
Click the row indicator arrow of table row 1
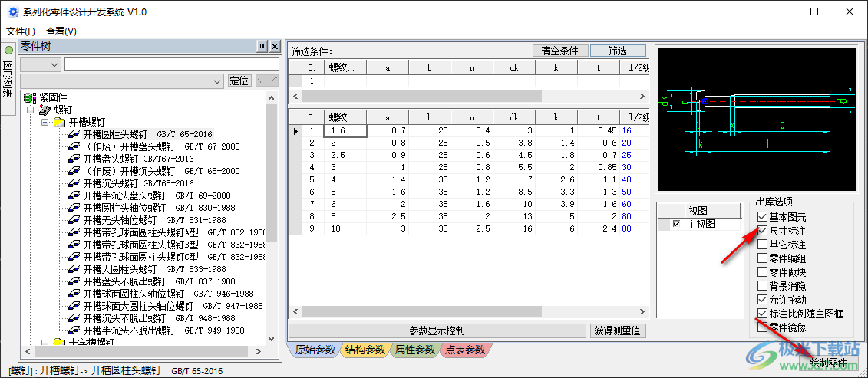(295, 131)
